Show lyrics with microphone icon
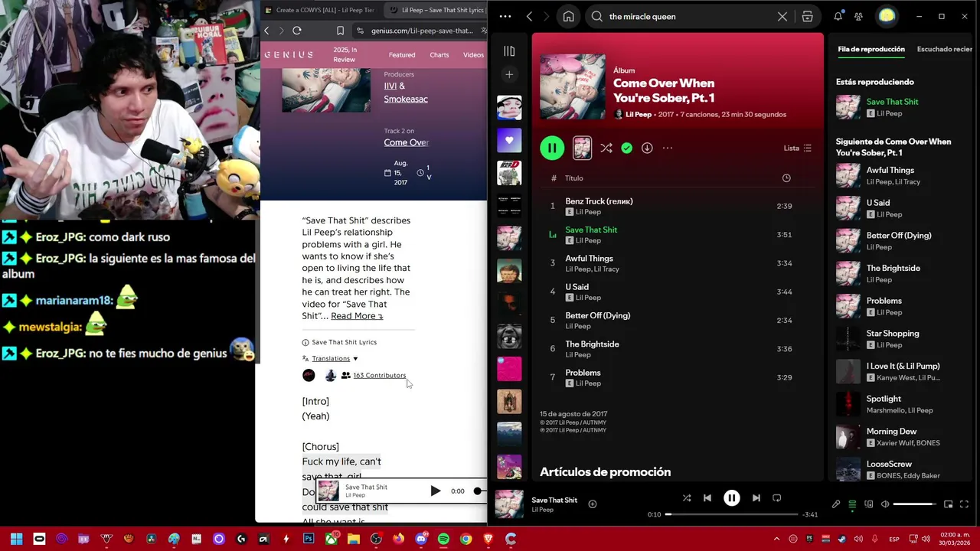The width and height of the screenshot is (980, 551). point(836,504)
